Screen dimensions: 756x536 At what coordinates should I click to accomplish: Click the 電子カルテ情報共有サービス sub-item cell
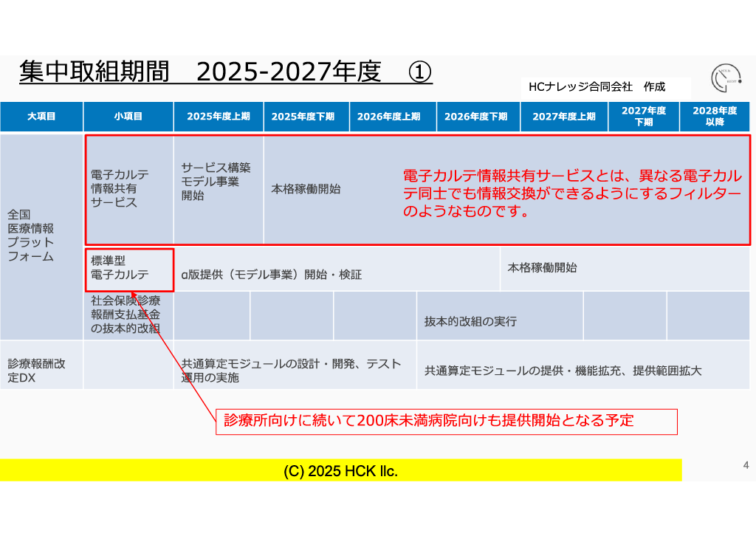pyautogui.click(x=128, y=189)
